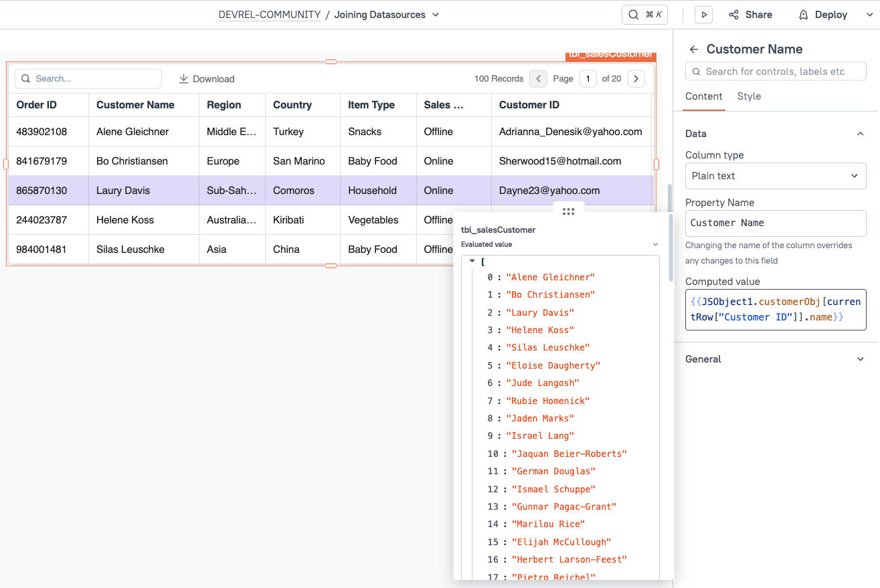The height and width of the screenshot is (588, 880).
Task: Run the app using the play icon
Action: coord(703,14)
